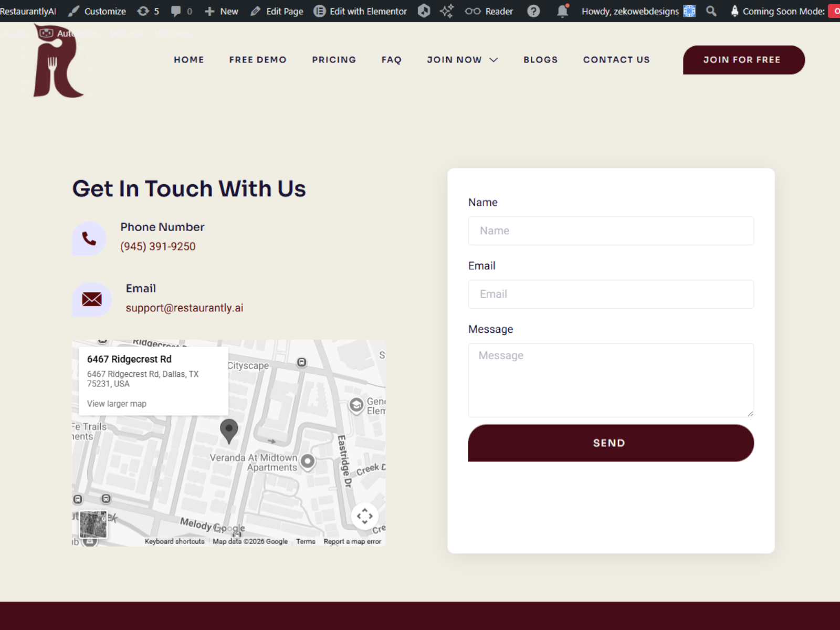Open the notifications bell in admin bar
840x630 pixels.
pos(562,11)
